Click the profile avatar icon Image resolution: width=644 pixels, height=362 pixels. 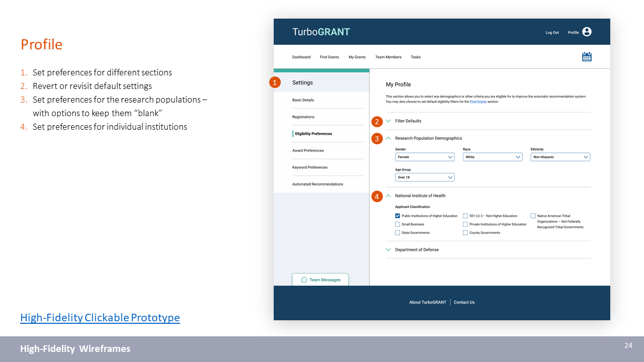point(587,32)
